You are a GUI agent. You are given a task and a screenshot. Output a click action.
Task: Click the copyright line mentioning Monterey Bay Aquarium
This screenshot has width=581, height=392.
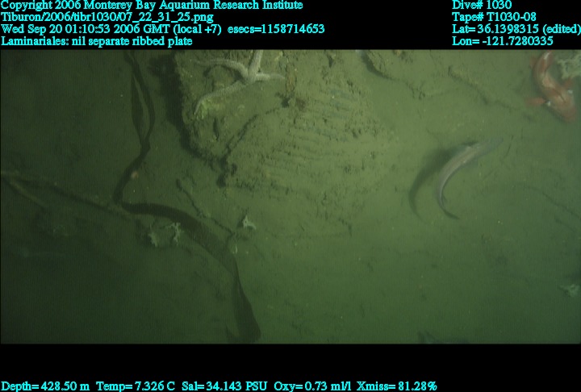(x=152, y=5)
